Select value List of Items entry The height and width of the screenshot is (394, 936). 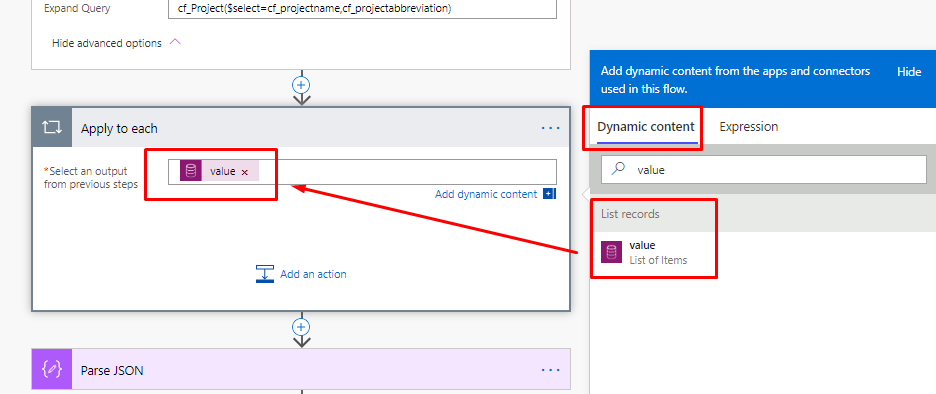[x=654, y=253]
